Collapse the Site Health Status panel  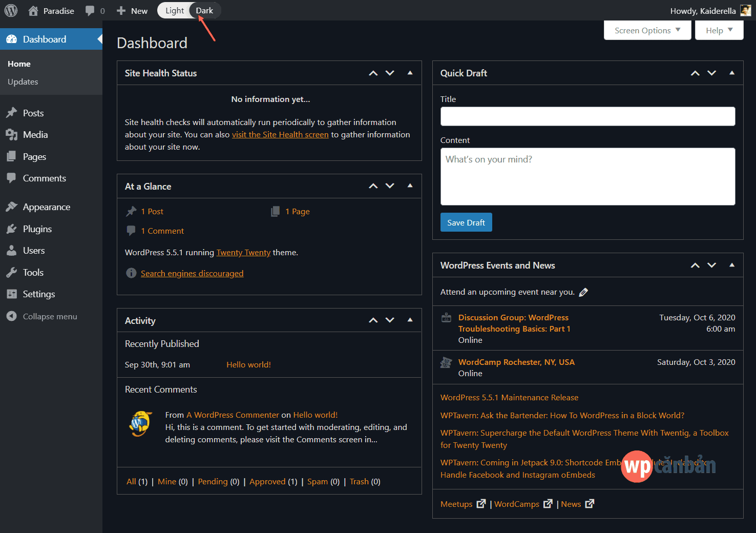[410, 73]
